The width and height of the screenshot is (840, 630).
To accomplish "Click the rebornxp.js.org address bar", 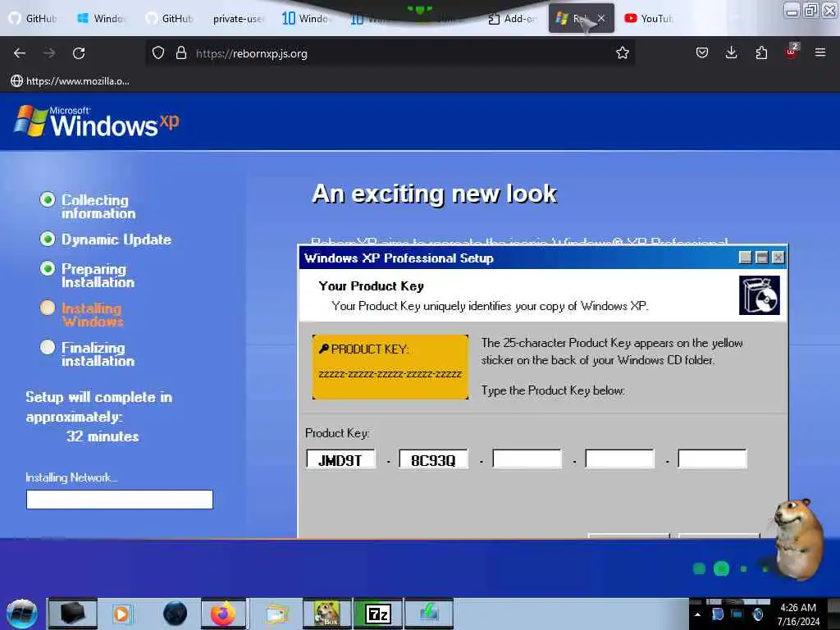I will (390, 53).
